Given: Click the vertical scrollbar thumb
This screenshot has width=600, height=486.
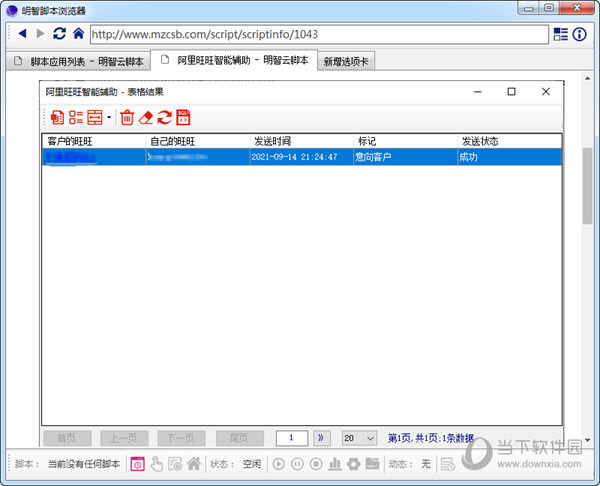Looking at the screenshot, I should (x=587, y=186).
